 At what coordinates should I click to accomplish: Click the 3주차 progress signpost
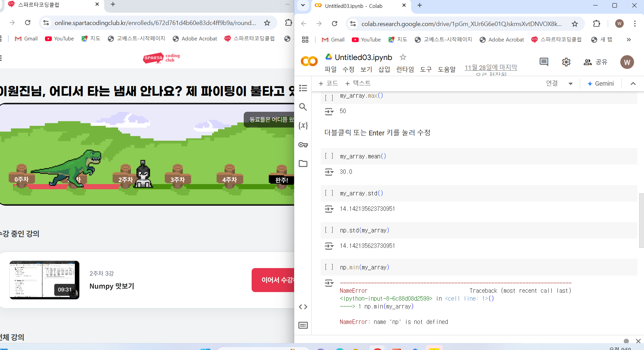(177, 176)
